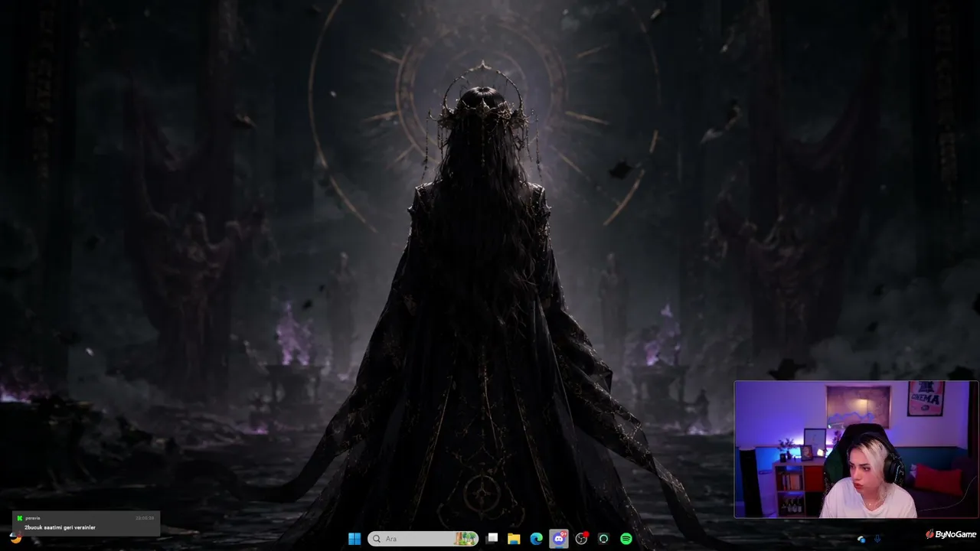Screen dimensions: 980x551
Task: Click the taskbar search box labeled Ara
Action: (423, 539)
